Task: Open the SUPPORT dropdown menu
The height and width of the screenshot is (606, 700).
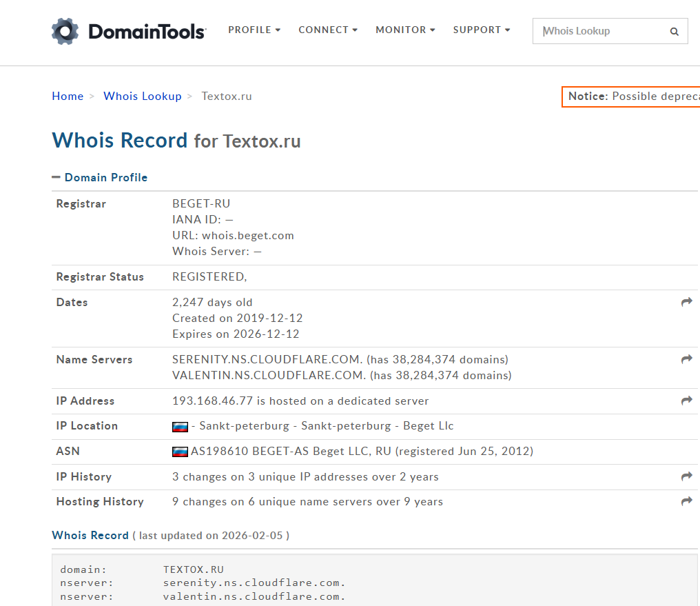Action: click(x=481, y=30)
